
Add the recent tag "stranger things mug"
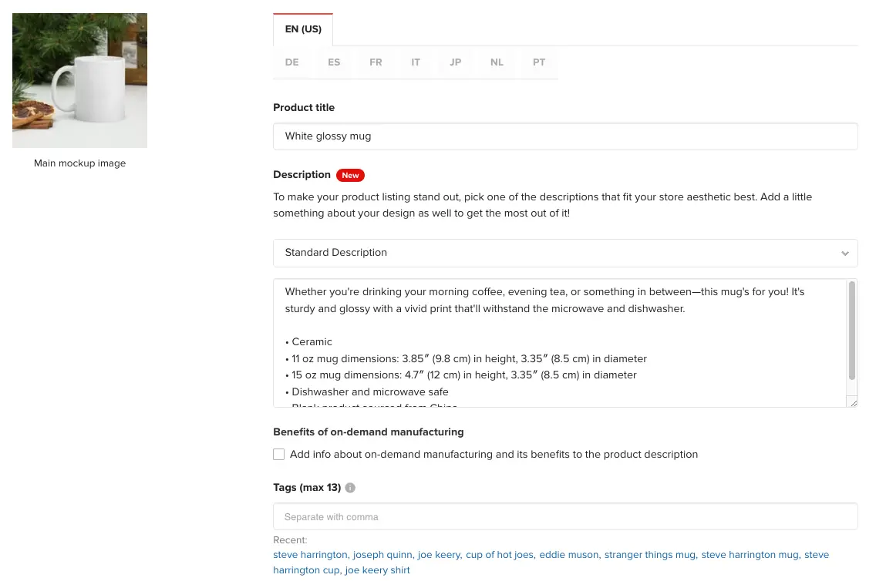pyautogui.click(x=649, y=555)
